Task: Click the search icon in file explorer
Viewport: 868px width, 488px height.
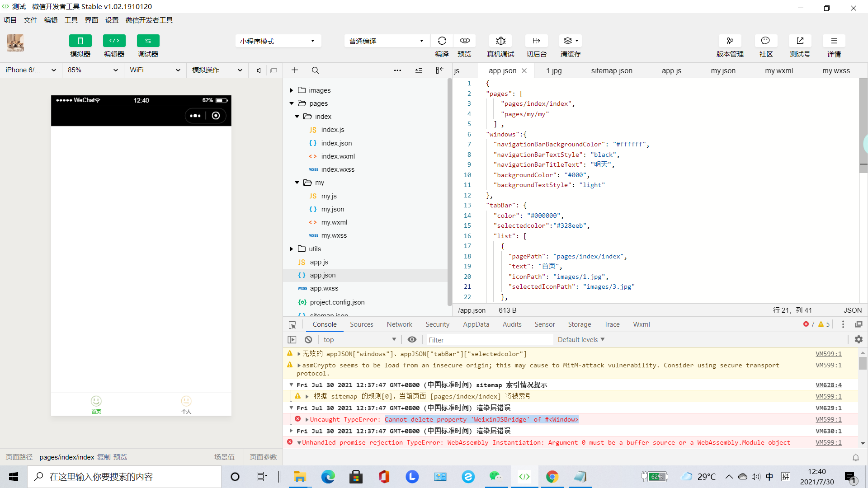Action: (315, 70)
